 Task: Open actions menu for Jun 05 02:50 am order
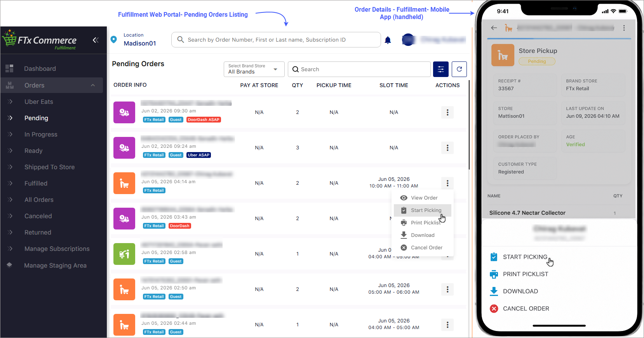point(447,289)
